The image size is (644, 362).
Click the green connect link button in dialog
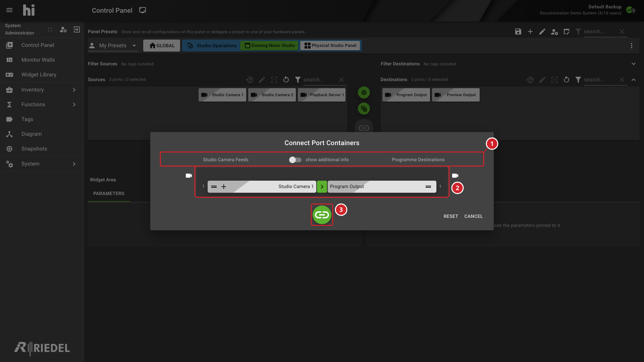tap(322, 215)
